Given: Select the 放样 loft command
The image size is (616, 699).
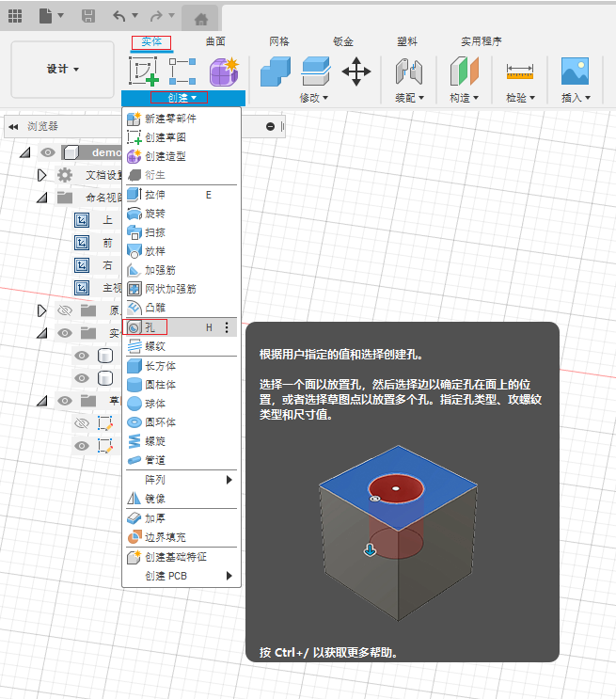Looking at the screenshot, I should pos(182,251).
